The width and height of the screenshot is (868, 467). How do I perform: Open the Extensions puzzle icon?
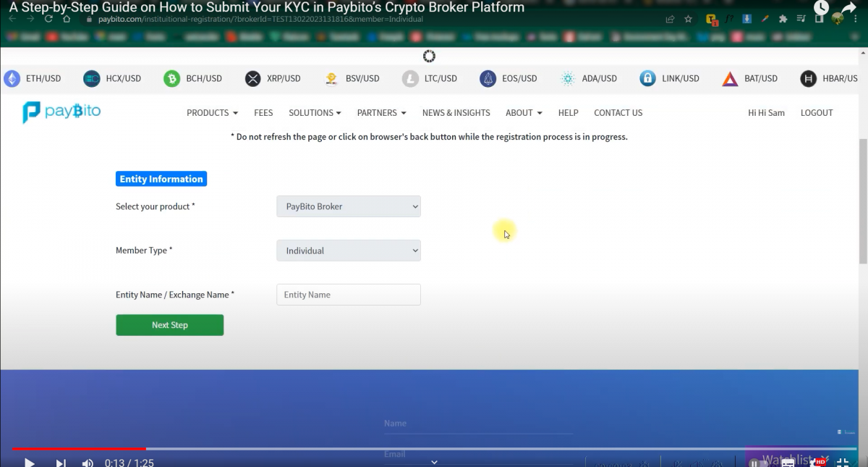[x=783, y=19]
